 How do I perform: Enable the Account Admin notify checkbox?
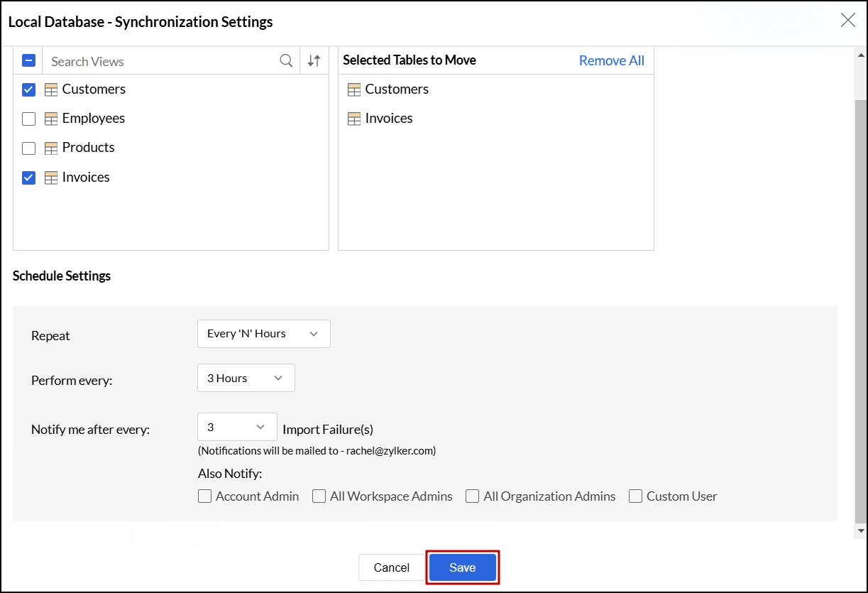pos(205,496)
